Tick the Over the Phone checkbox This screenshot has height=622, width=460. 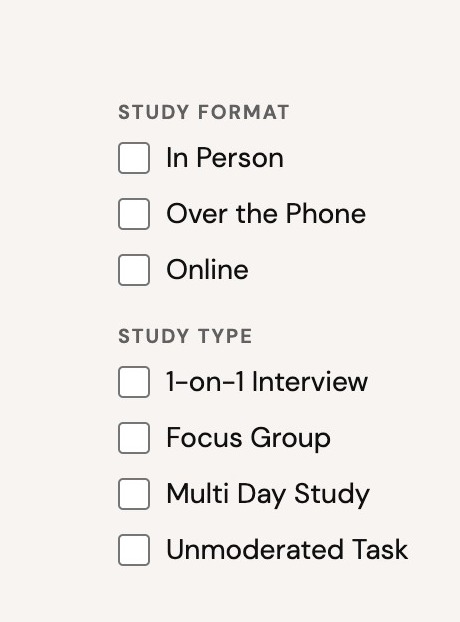[134, 214]
